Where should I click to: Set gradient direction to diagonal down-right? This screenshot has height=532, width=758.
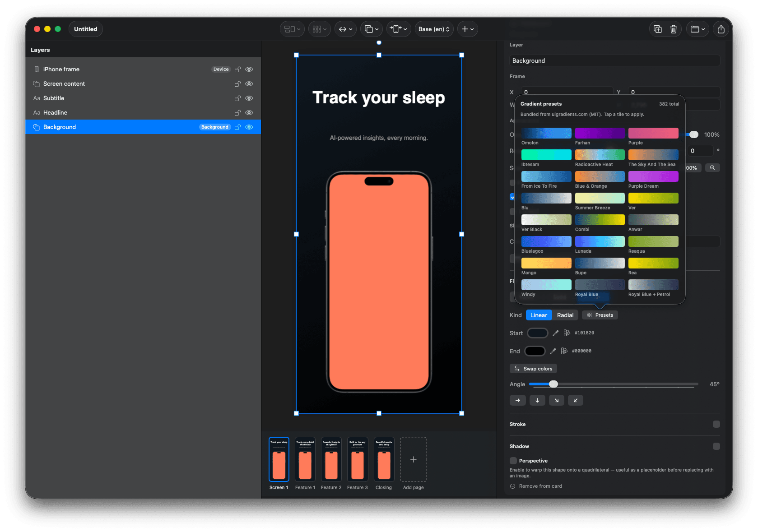[556, 400]
